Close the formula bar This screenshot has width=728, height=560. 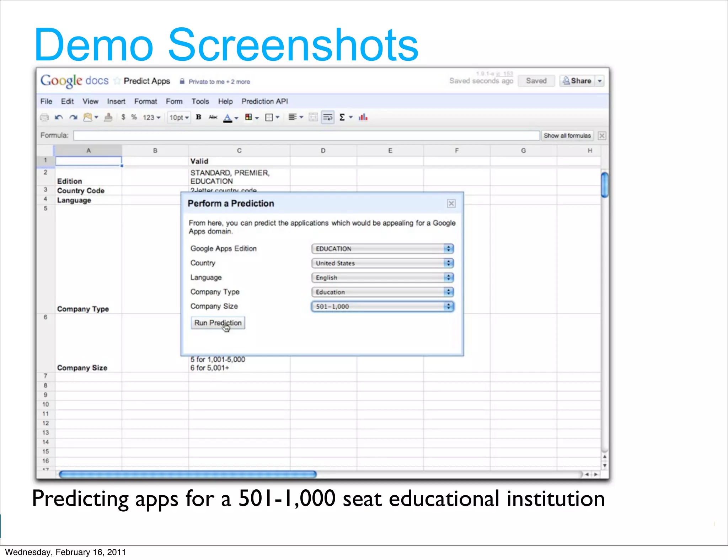(602, 135)
